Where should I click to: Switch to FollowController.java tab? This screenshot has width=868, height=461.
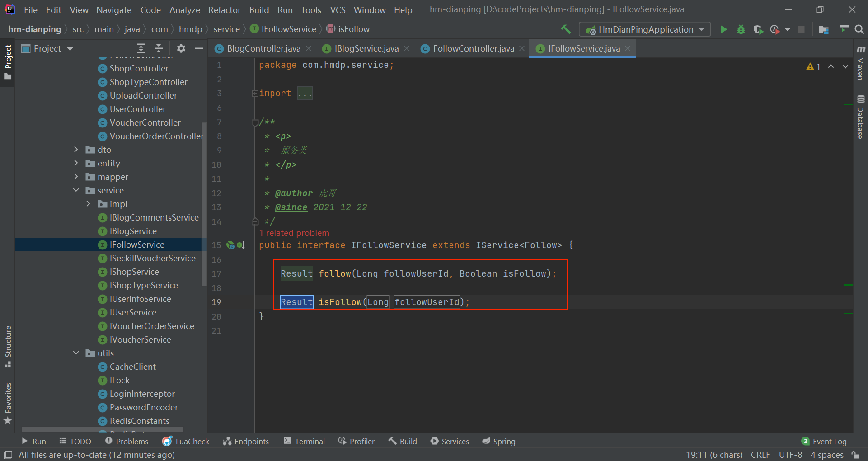474,48
